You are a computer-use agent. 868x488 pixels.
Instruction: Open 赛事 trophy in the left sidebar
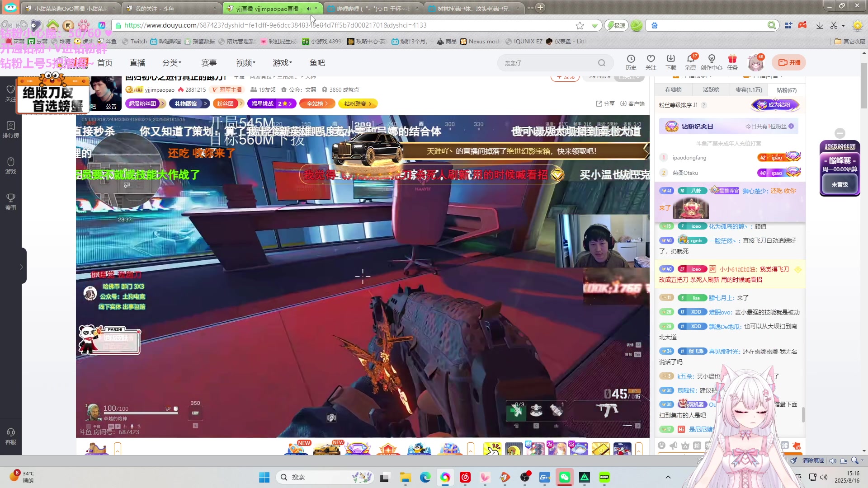click(x=10, y=202)
